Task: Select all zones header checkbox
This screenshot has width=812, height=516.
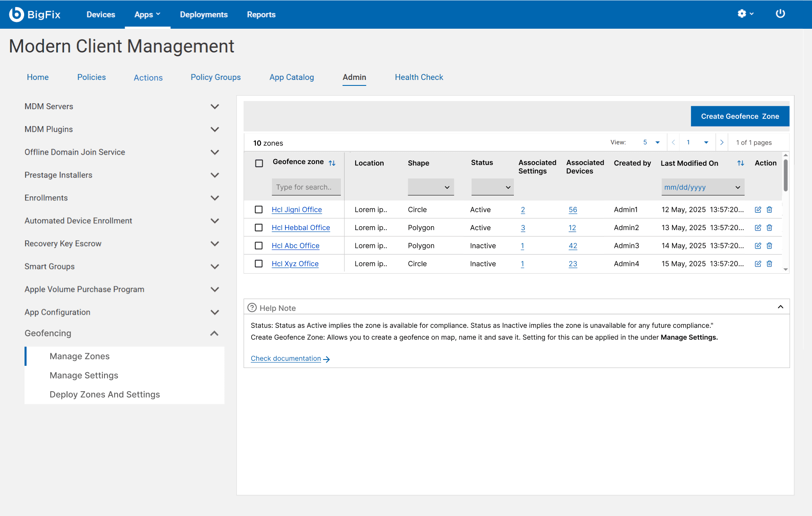Action: tap(259, 163)
